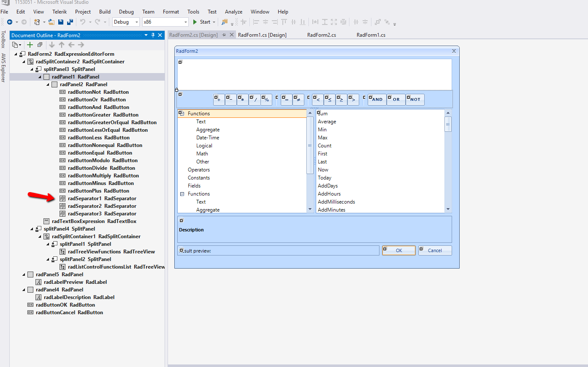Click the move up arrow in Document Outline
Viewport: 588px width, 367px height.
(62, 45)
